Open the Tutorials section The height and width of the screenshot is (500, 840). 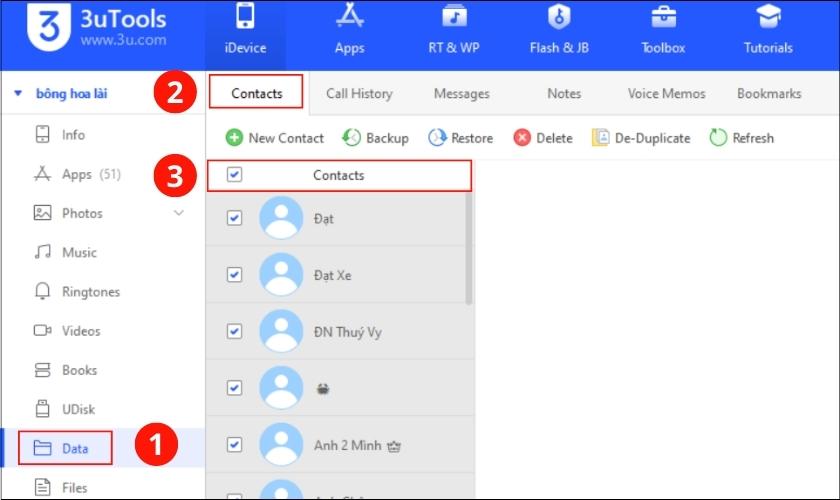coord(768,16)
